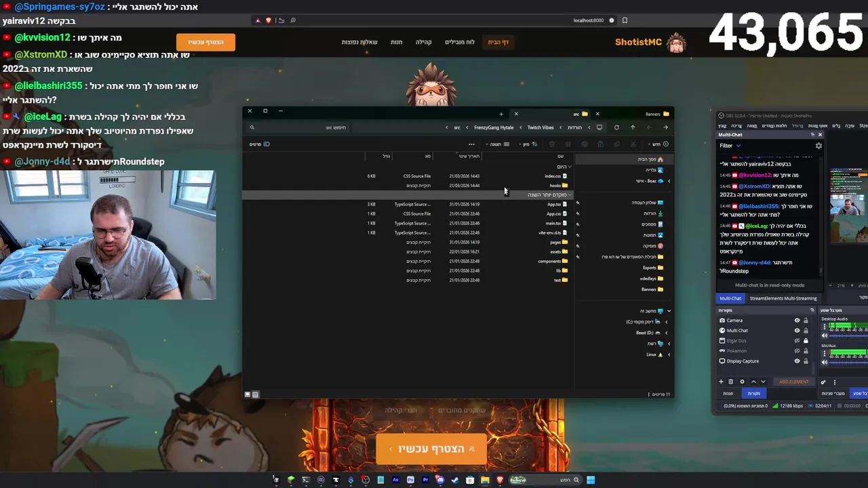Select the Multi-Chat dock tab in OBS
Viewport: 868px width, 488px height.
coord(730,298)
